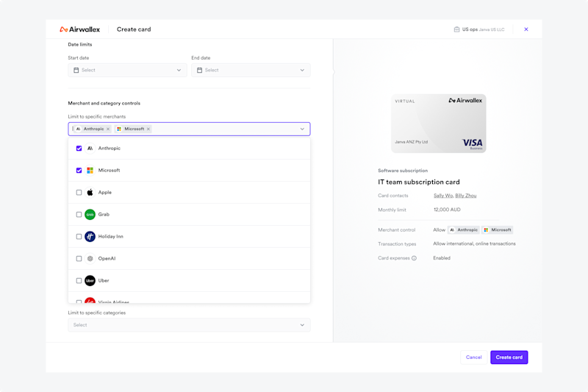Click calendar icon in End date field
Image resolution: width=588 pixels, height=392 pixels.
click(199, 70)
